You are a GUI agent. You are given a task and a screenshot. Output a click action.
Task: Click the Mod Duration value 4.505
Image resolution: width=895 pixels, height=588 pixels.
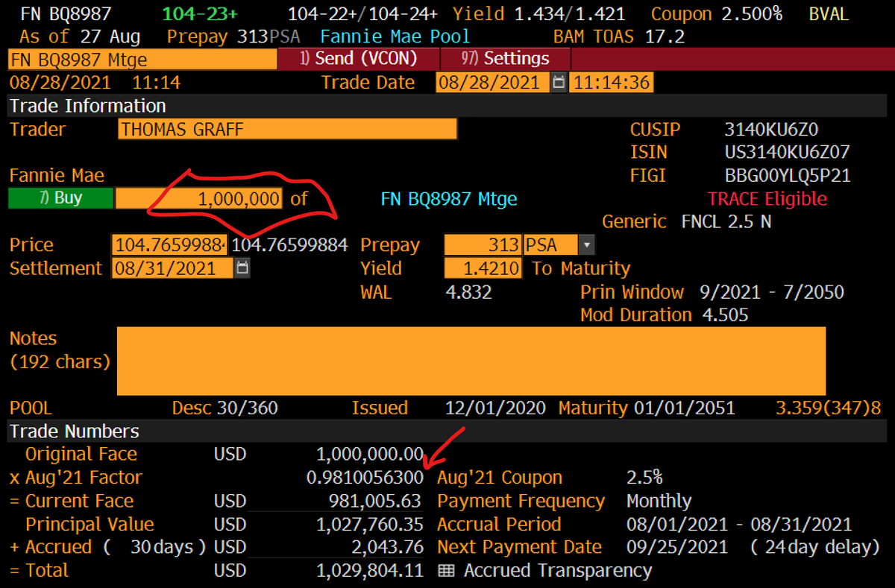pos(725,315)
